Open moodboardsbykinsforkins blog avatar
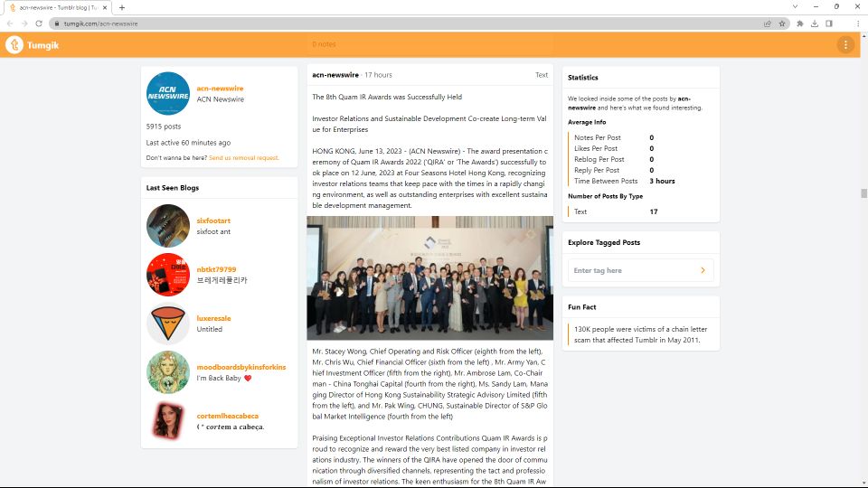868x488 pixels. click(x=168, y=371)
